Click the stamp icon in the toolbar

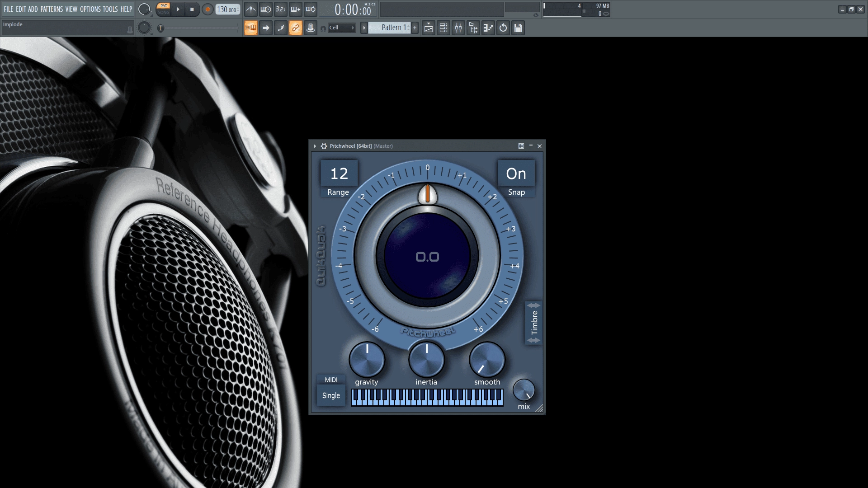coord(311,28)
